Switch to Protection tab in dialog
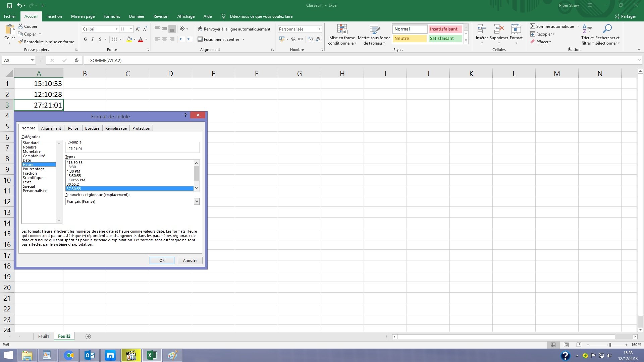 (x=141, y=128)
